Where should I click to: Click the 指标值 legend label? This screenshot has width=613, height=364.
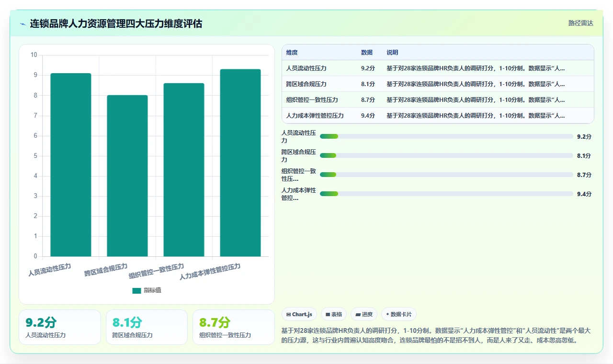click(x=152, y=290)
